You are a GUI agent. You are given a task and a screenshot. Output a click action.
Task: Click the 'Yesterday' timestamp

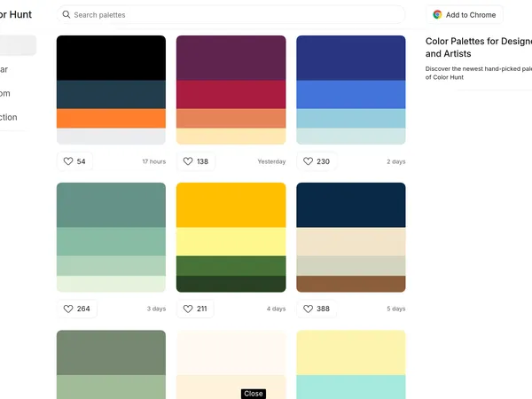(x=271, y=161)
